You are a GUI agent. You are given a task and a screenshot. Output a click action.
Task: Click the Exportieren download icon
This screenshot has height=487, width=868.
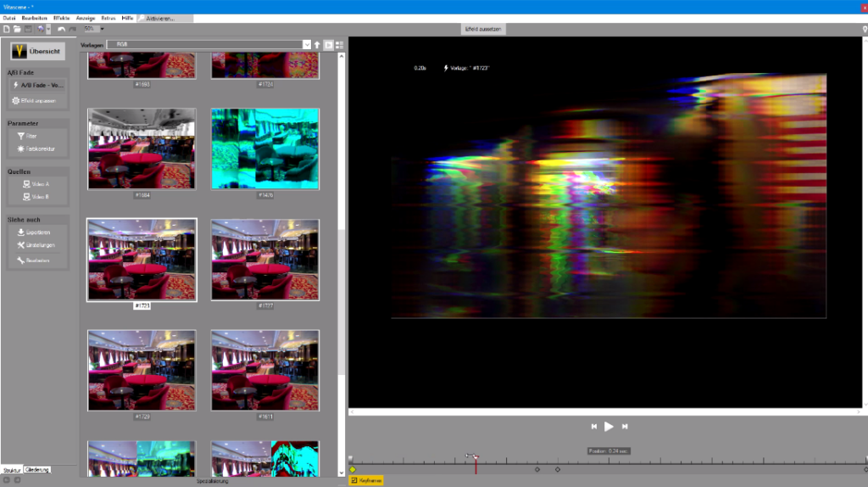coord(34,232)
